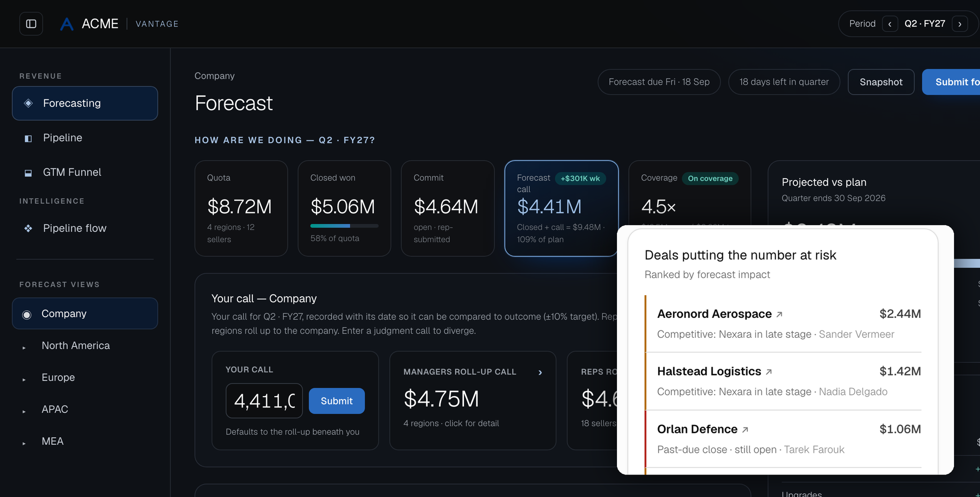Click the Pipeline flow four-diamond icon

click(28, 228)
